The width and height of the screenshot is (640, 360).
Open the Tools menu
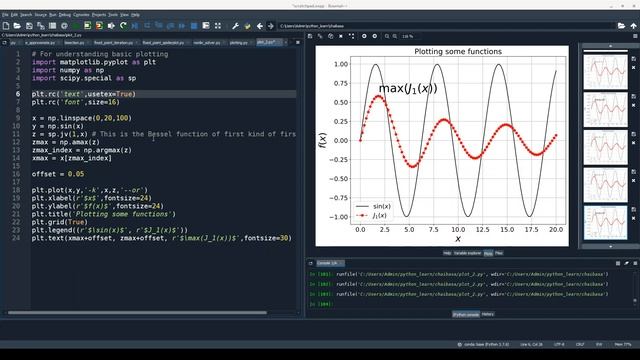pos(113,15)
